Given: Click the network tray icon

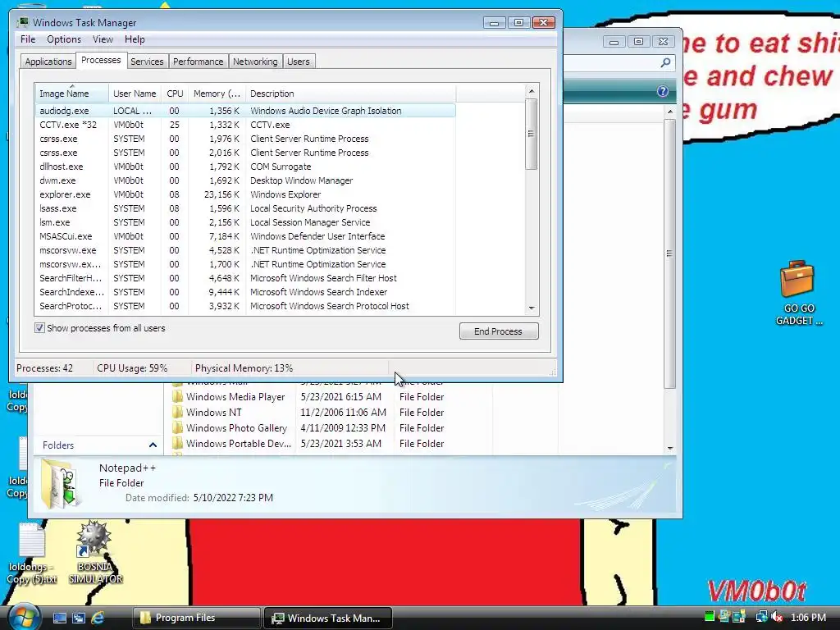Looking at the screenshot, I should (760, 617).
